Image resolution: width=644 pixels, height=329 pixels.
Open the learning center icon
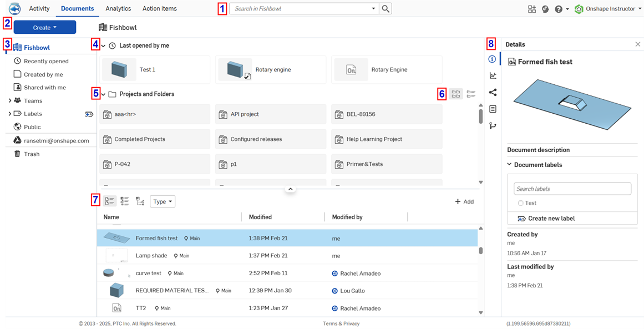pyautogui.click(x=545, y=9)
